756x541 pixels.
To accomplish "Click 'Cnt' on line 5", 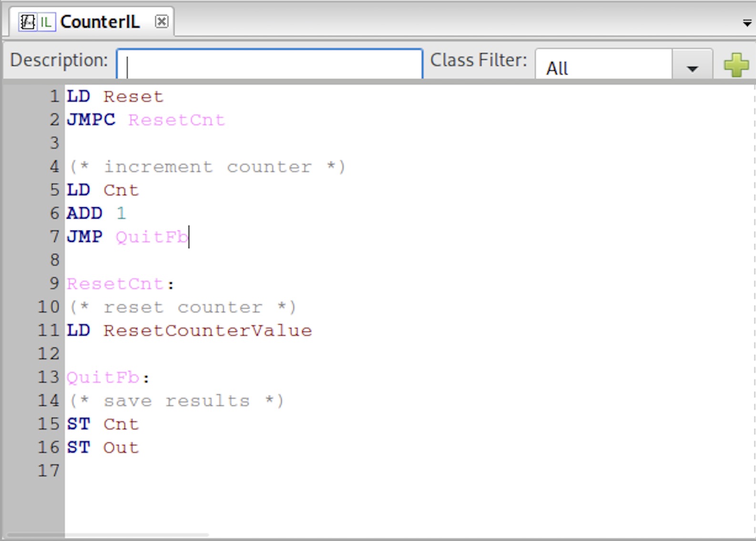I will coord(121,190).
